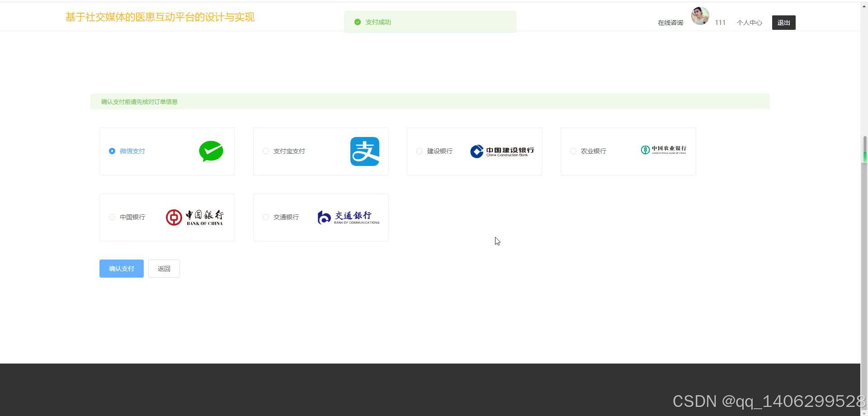Click the user avatar photo
Image resolution: width=868 pixels, height=416 pixels.
[x=700, y=16]
